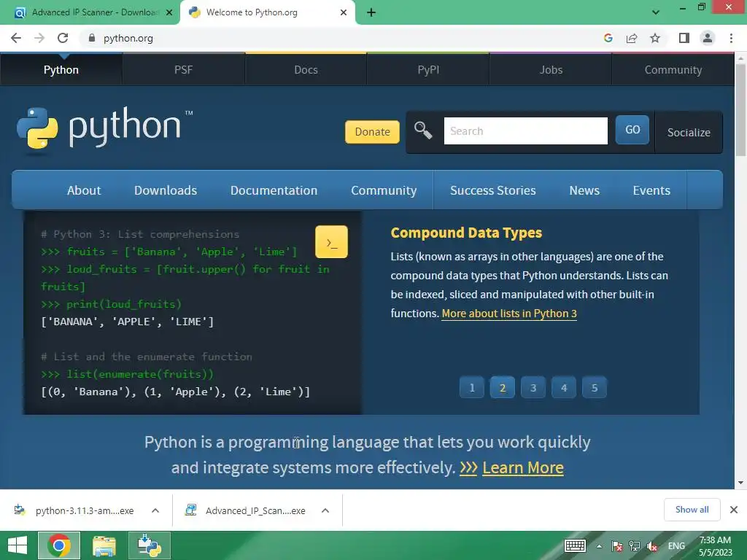Switch to the Advanced IP Scanner tab
The image size is (747, 560).
point(90,13)
